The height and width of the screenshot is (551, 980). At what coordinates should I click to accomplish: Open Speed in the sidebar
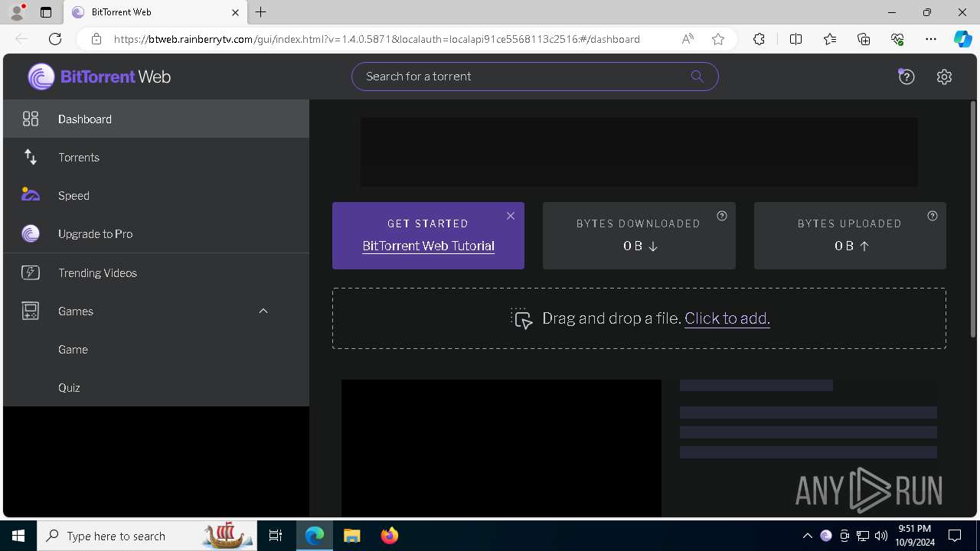click(x=156, y=195)
